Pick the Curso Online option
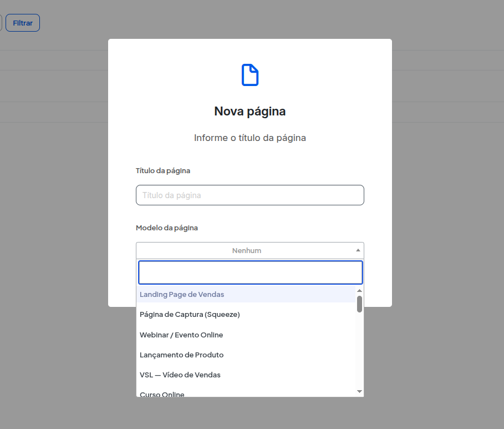The width and height of the screenshot is (504, 429). [x=246, y=393]
